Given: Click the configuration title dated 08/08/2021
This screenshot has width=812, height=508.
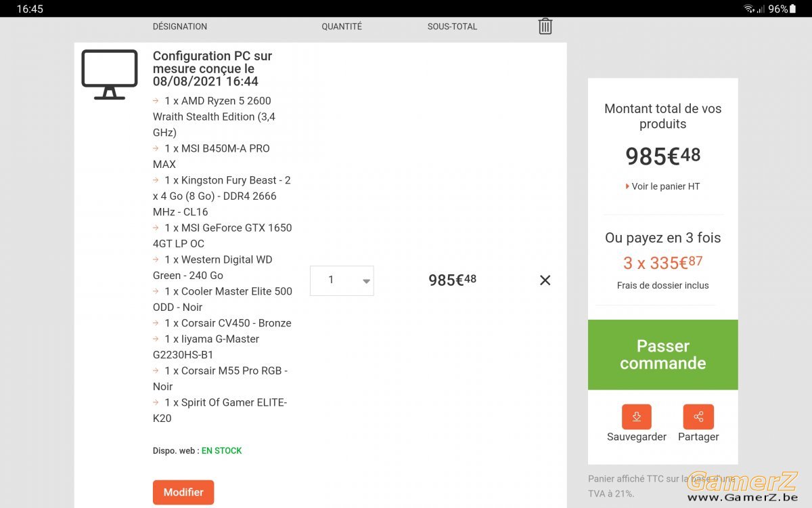Looking at the screenshot, I should (212, 68).
